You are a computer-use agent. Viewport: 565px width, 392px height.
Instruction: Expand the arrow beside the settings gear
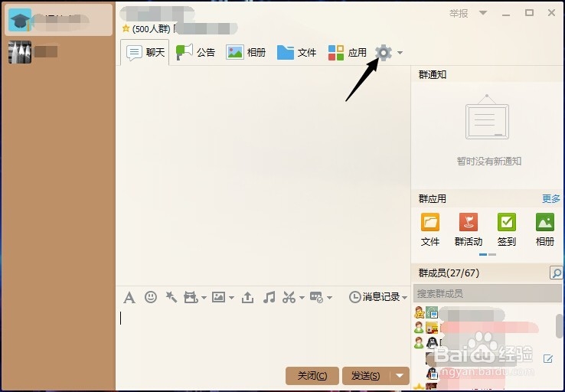[400, 53]
